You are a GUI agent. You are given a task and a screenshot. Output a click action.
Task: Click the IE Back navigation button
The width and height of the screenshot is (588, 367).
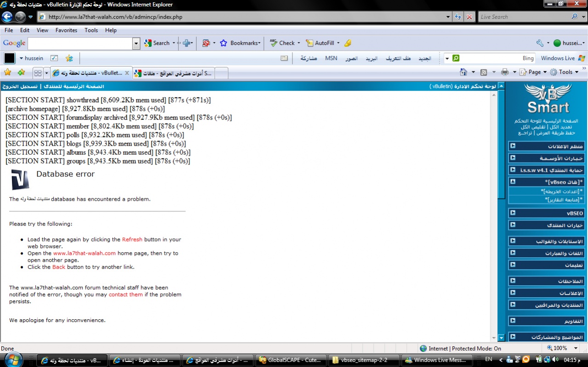point(7,17)
